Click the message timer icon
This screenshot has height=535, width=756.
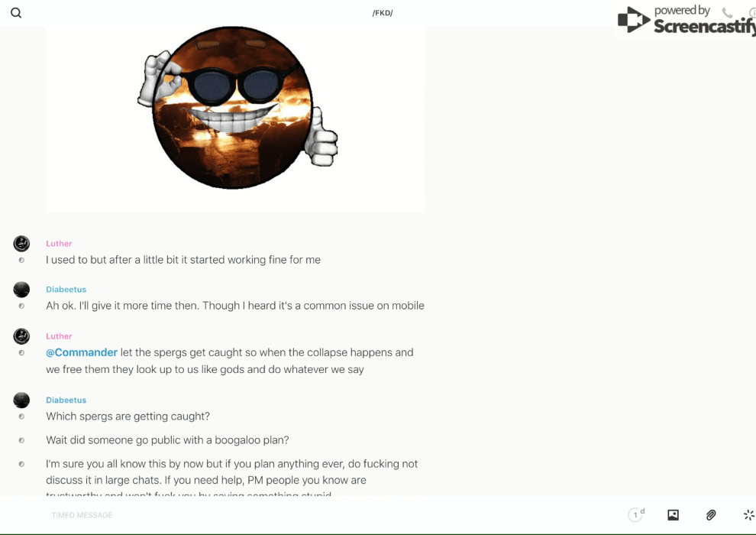[636, 514]
